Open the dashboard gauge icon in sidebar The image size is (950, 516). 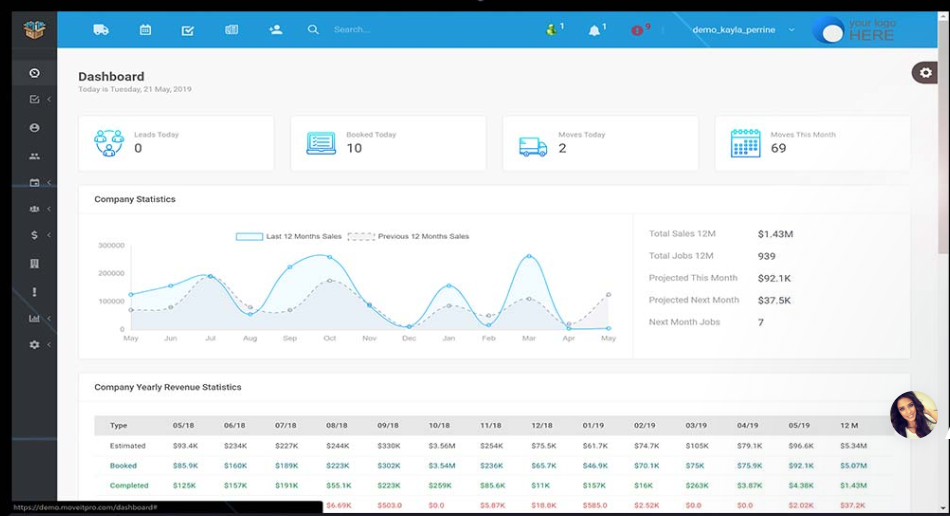(35, 73)
